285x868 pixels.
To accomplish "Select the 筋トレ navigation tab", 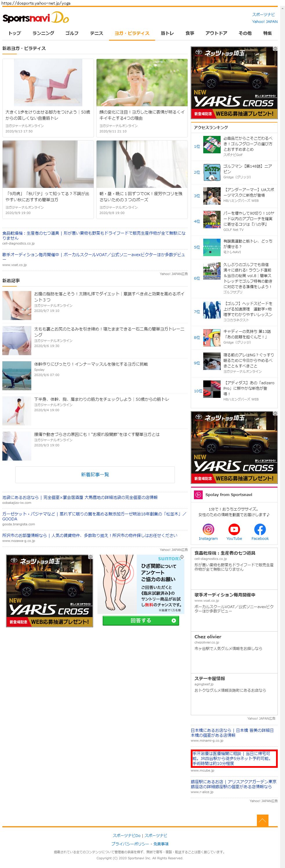I will point(167,33).
